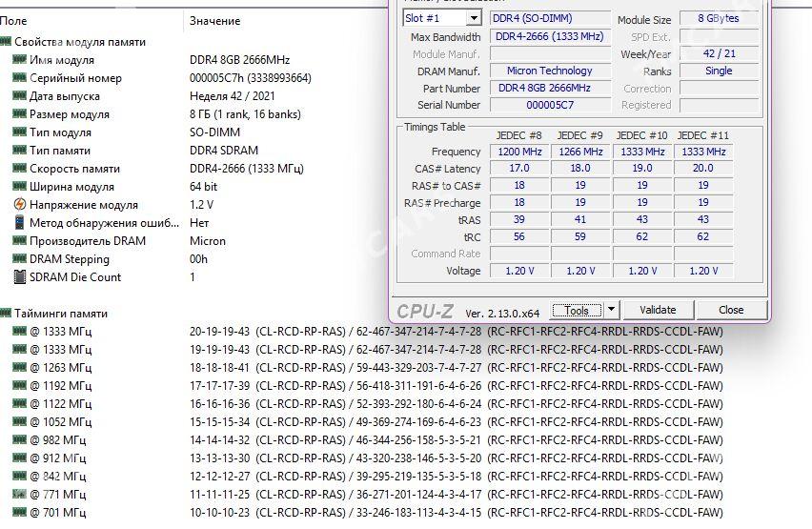Select the Свойства модуля памяти tree node
The height and width of the screenshot is (529, 812).
tap(80, 41)
